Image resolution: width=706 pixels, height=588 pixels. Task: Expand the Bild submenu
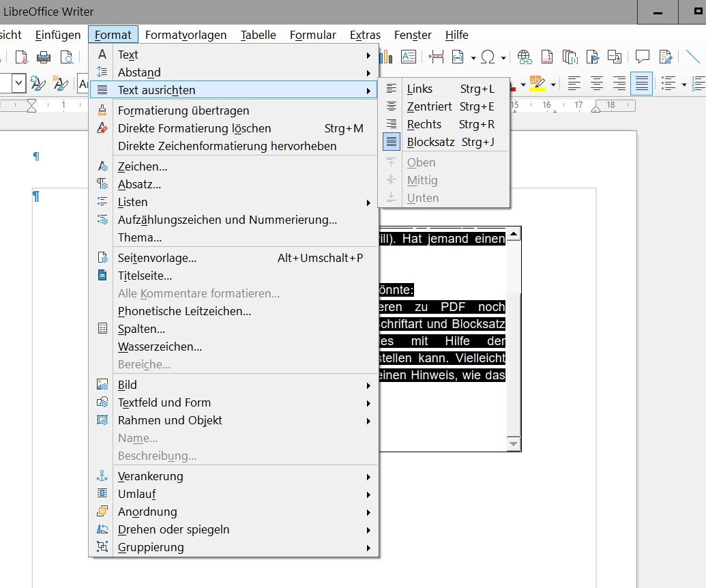point(234,385)
